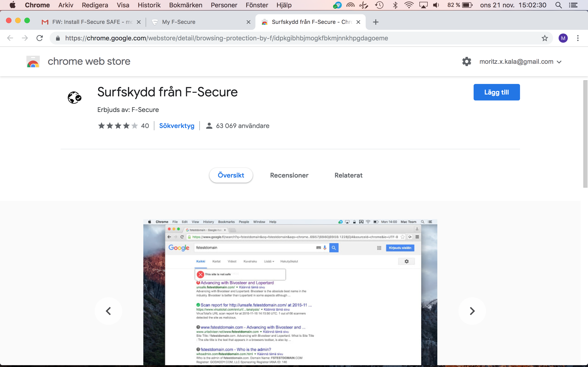This screenshot has height=367, width=588.
Task: Click the reload page icon in toolbar
Action: 39,38
